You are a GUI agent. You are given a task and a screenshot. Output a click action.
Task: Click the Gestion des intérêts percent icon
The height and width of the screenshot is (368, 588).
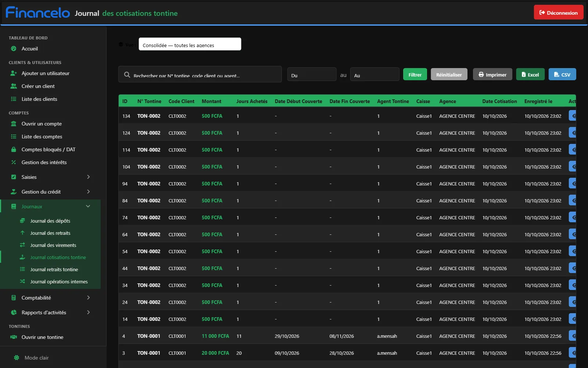click(x=14, y=162)
